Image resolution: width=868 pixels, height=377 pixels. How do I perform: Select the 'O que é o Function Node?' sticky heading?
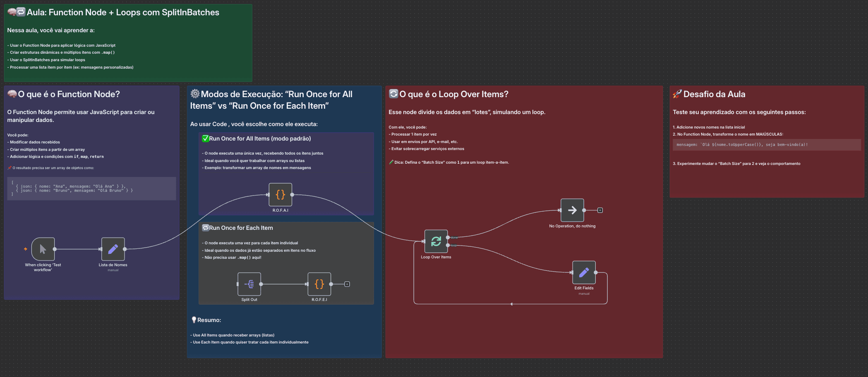coord(69,94)
